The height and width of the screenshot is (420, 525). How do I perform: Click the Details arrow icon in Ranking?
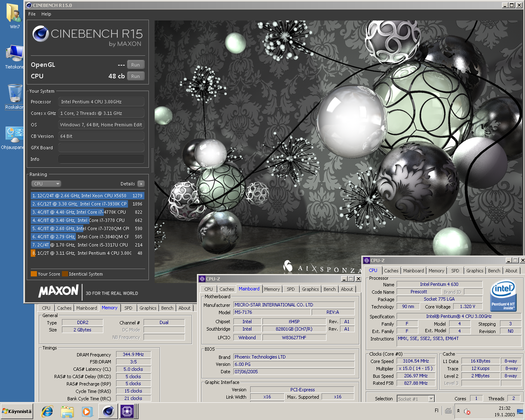(x=141, y=184)
